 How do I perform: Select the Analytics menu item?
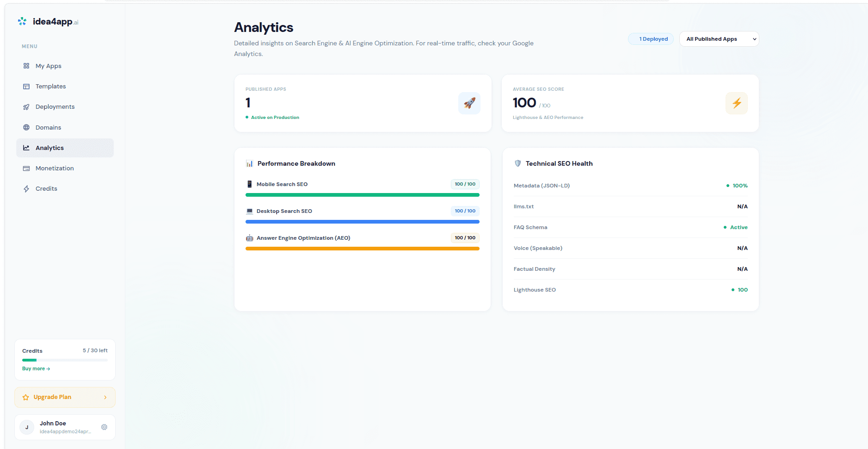tap(65, 148)
